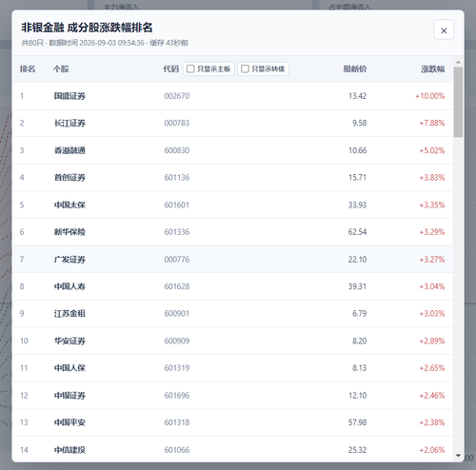Click stock code 600909
The height and width of the screenshot is (470, 476).
pos(177,341)
